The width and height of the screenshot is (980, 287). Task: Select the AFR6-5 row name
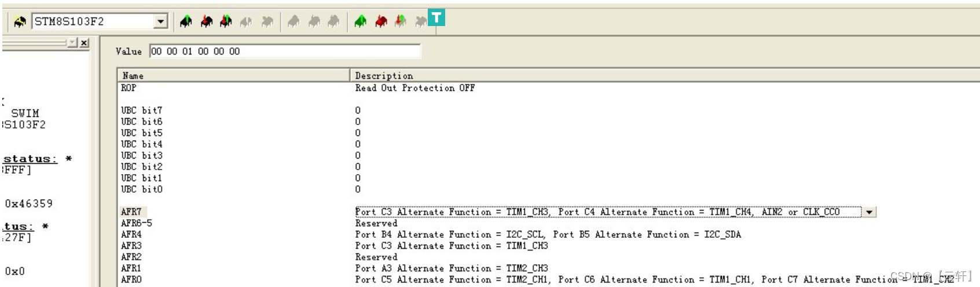coord(137,223)
